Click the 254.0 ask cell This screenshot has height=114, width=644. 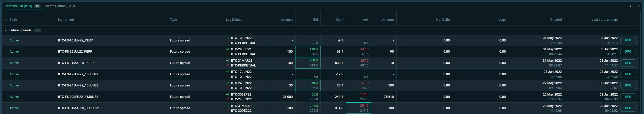358,108
